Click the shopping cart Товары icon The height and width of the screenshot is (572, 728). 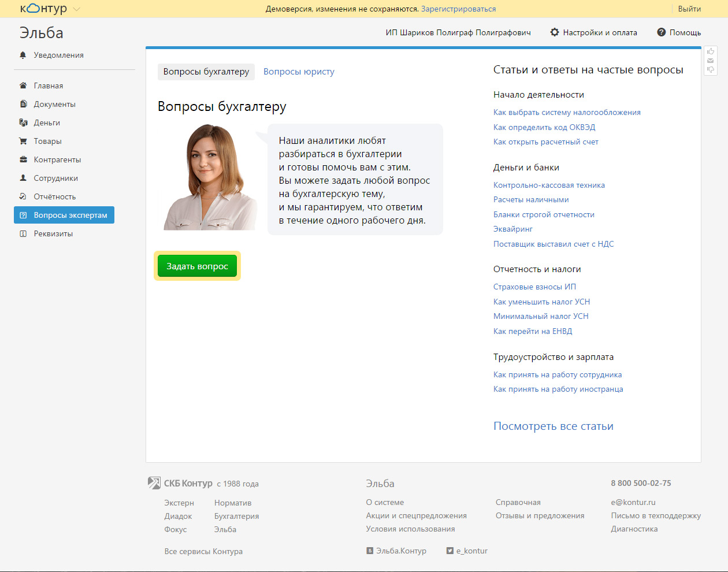(23, 141)
